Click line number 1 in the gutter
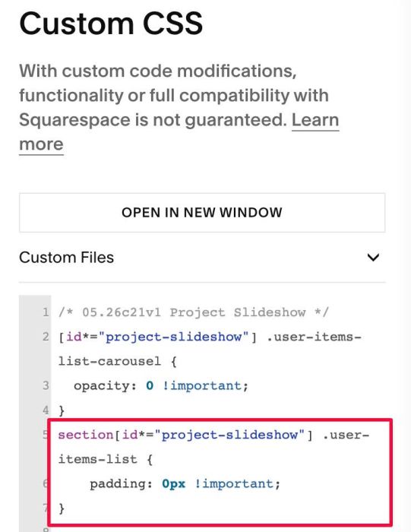The image size is (411, 532). pos(46,312)
